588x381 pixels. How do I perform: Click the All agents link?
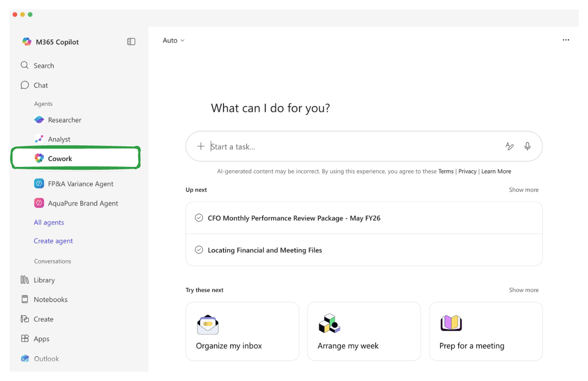49,222
